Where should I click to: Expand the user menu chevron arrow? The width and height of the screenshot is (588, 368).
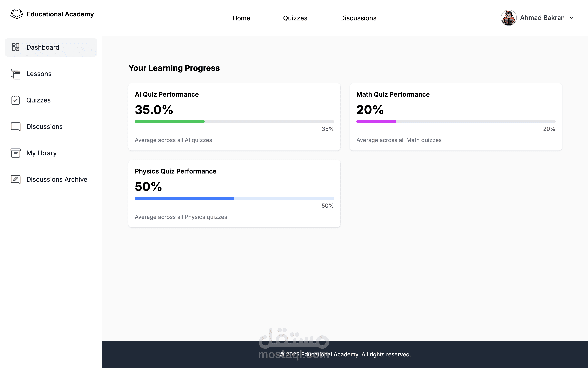[x=571, y=18]
